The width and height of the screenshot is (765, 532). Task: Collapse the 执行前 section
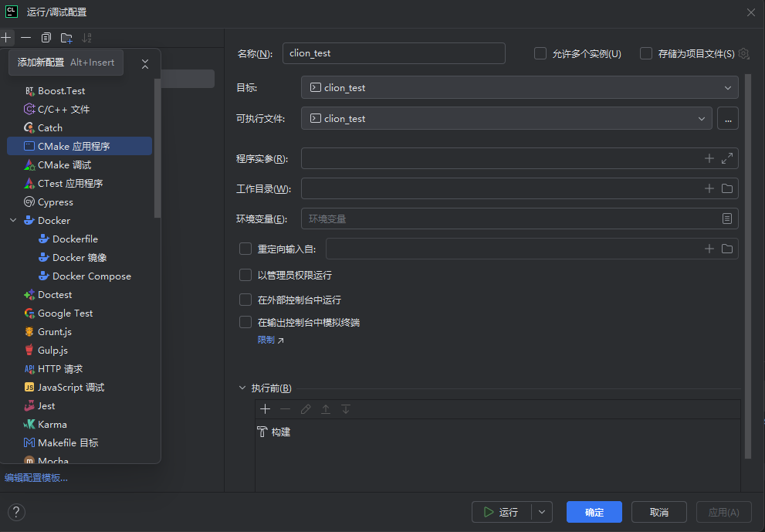click(242, 388)
